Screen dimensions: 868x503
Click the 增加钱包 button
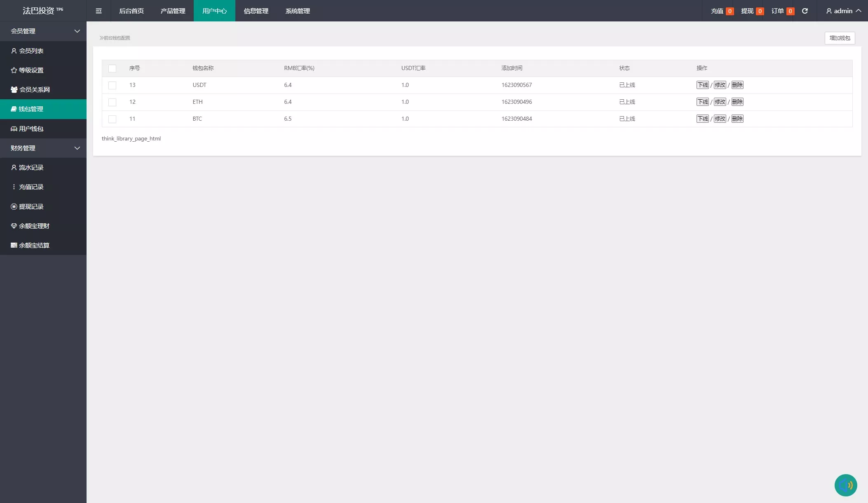[840, 38]
